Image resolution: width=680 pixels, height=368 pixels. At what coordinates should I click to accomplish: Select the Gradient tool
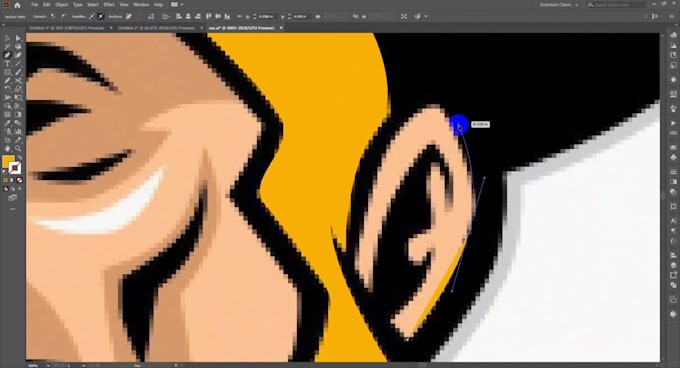18,114
